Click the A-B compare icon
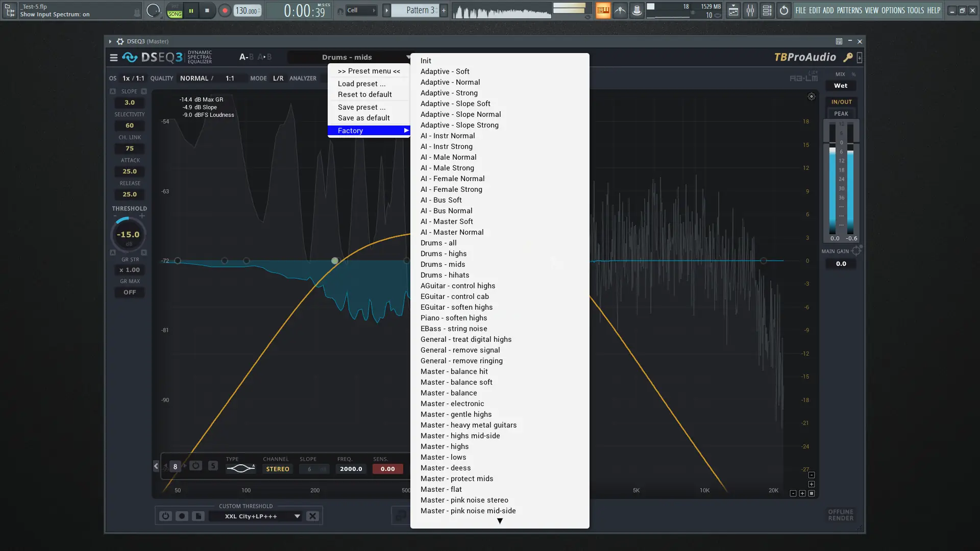 246,57
